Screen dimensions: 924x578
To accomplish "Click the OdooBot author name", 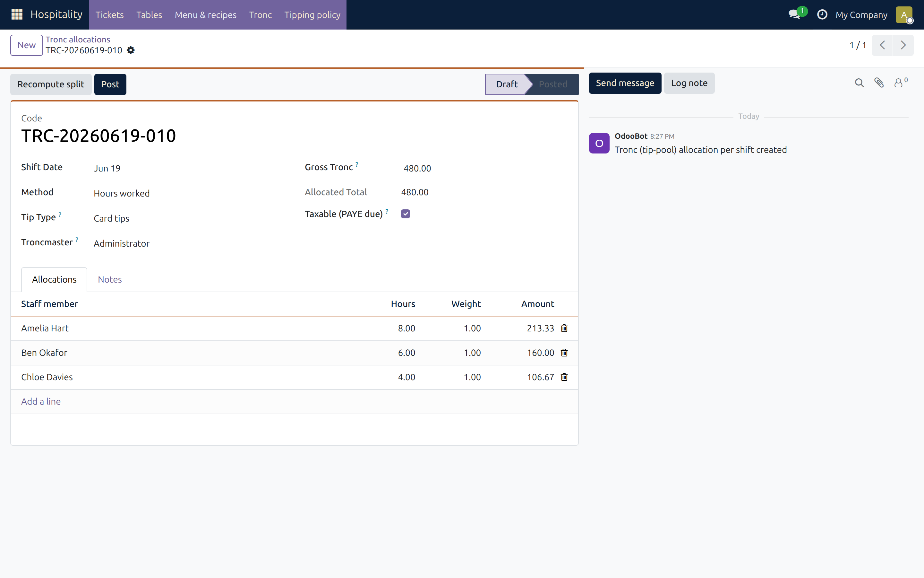I will (631, 136).
